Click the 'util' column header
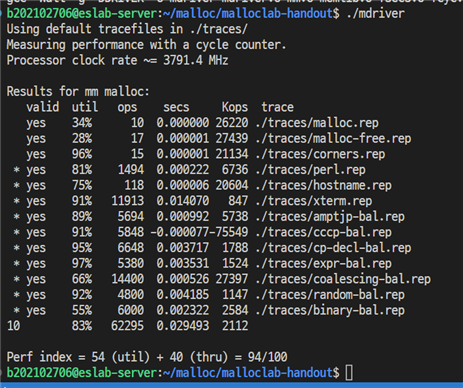The image size is (463, 388). 85,107
